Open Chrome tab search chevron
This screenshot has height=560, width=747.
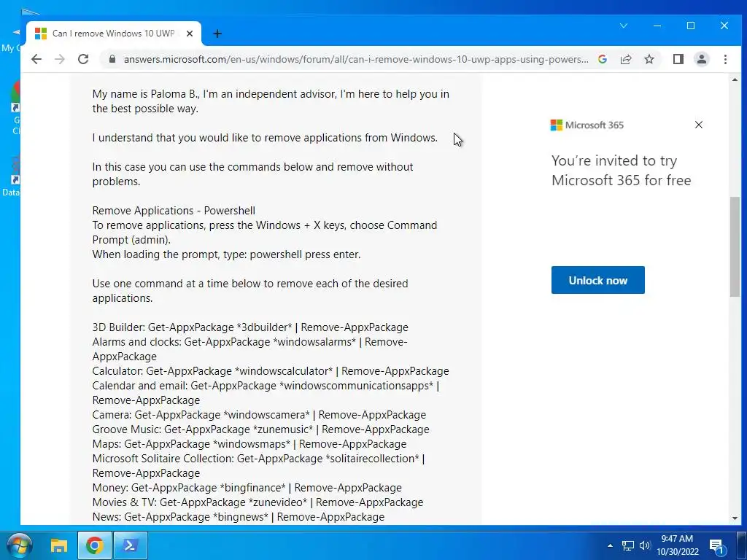[x=623, y=26]
